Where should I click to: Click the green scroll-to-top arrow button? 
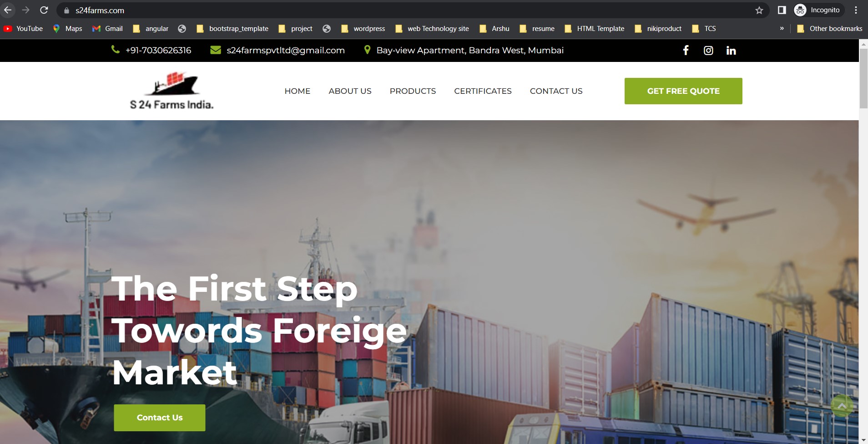(x=842, y=406)
